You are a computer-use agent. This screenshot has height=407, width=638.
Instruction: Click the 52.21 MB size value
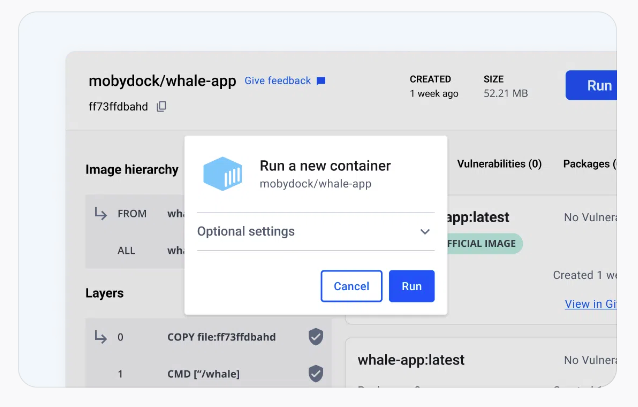(x=505, y=93)
